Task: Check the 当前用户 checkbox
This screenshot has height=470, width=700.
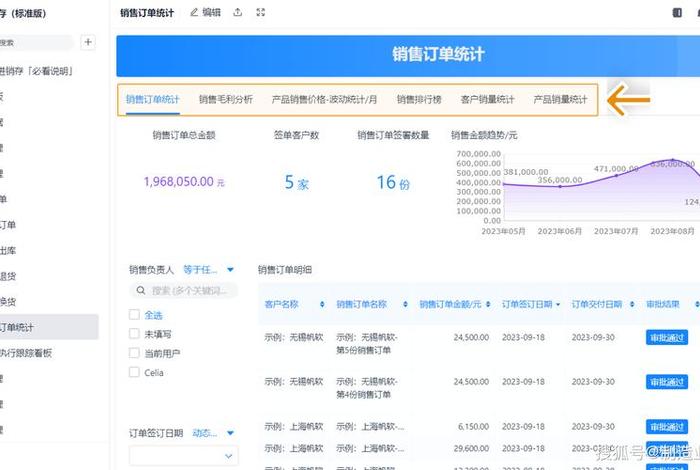Action: [x=134, y=353]
